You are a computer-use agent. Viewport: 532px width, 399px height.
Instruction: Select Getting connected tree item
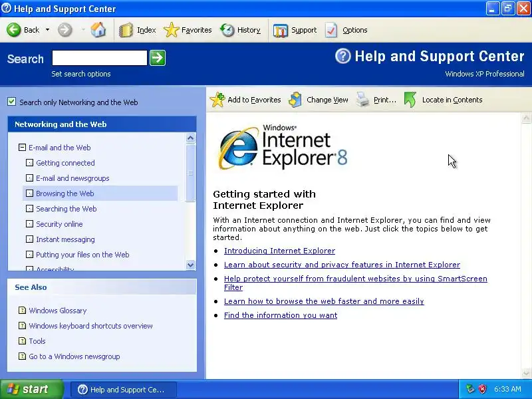(65, 163)
